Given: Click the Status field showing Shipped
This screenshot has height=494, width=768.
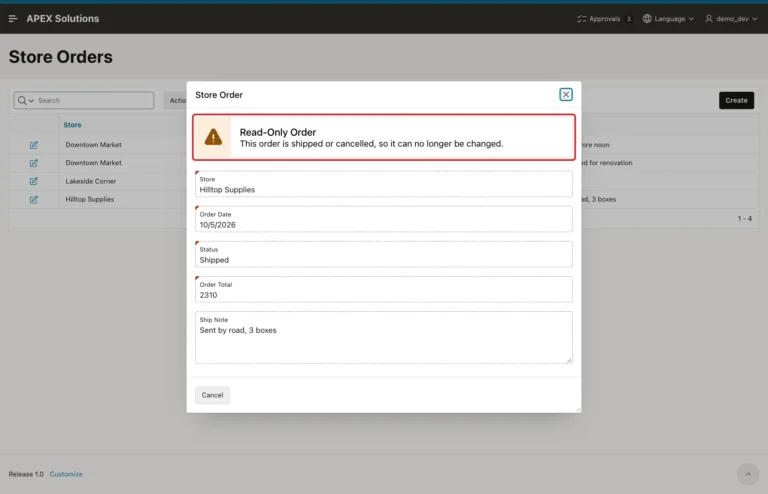Looking at the screenshot, I should click(x=384, y=255).
